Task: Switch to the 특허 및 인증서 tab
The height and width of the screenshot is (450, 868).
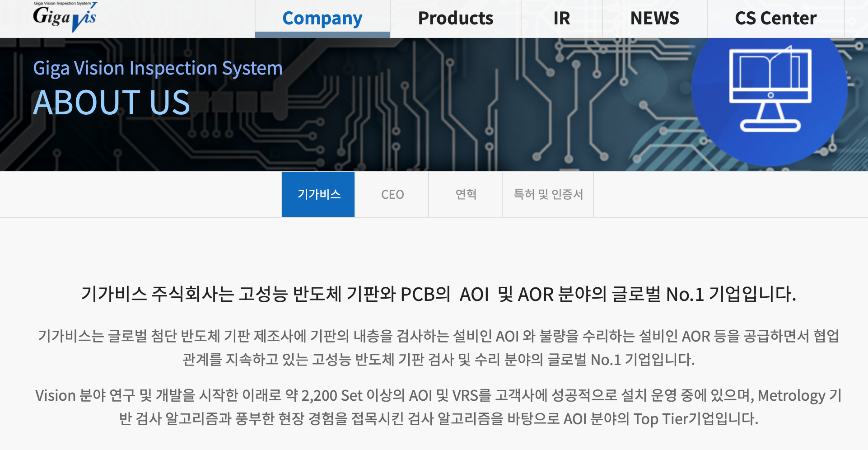Action: (548, 194)
